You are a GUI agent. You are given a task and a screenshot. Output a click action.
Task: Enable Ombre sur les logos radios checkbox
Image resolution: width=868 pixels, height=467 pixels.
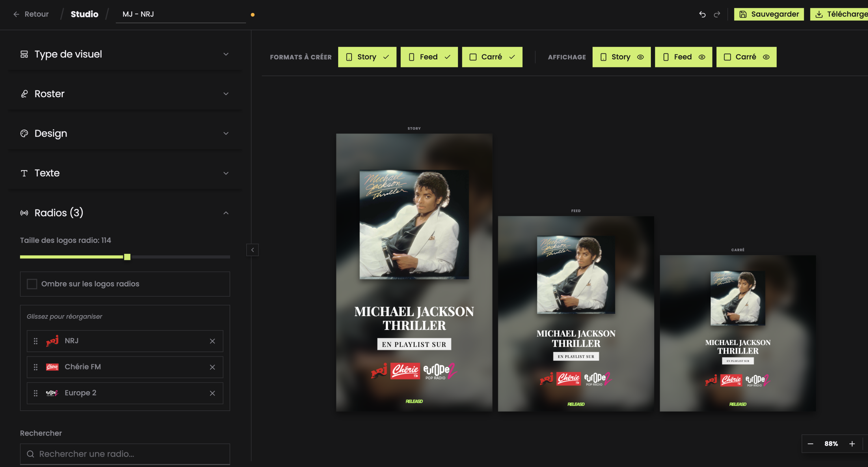(x=32, y=284)
